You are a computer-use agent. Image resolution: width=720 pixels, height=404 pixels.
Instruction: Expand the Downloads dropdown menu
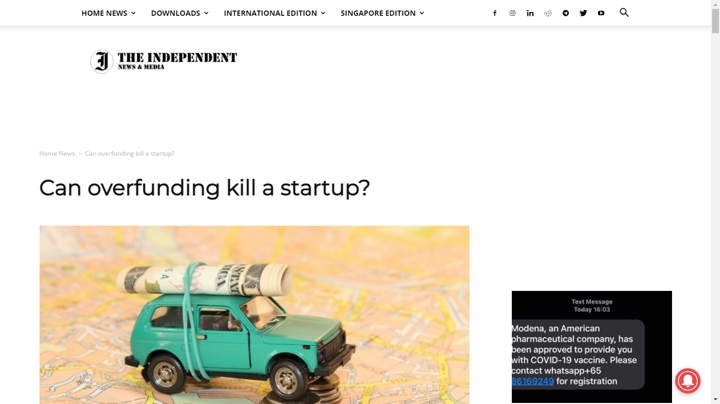(x=180, y=13)
